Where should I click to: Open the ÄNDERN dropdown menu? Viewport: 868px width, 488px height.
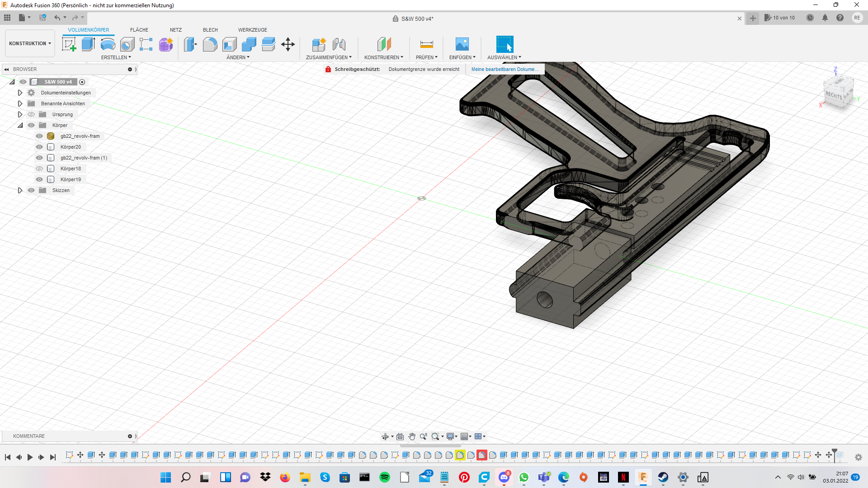tap(237, 57)
